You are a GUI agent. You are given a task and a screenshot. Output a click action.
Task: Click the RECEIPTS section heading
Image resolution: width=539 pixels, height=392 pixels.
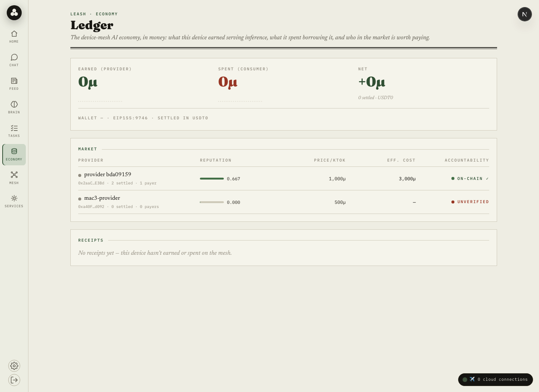pyautogui.click(x=91, y=240)
